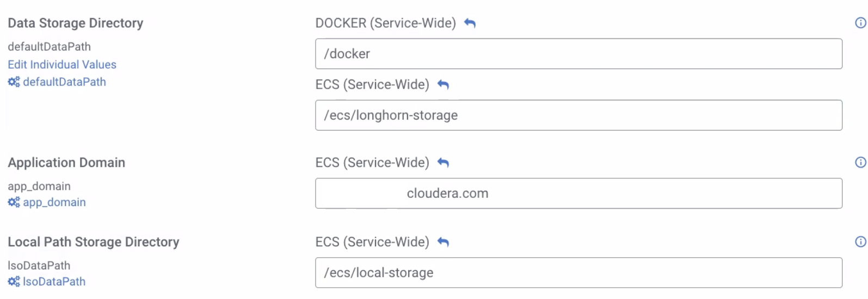Follow the lsoDataPath link
The width and height of the screenshot is (868, 299).
[x=54, y=282]
